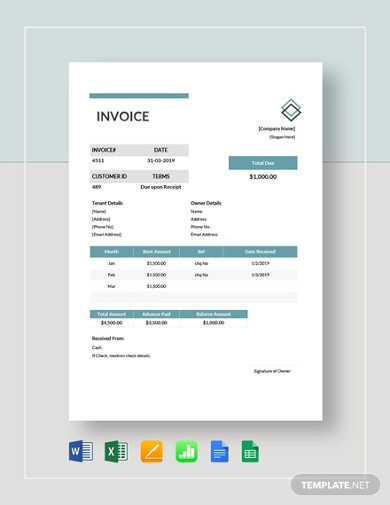Click the Microsoft Word format icon
The image size is (390, 505).
click(x=81, y=451)
